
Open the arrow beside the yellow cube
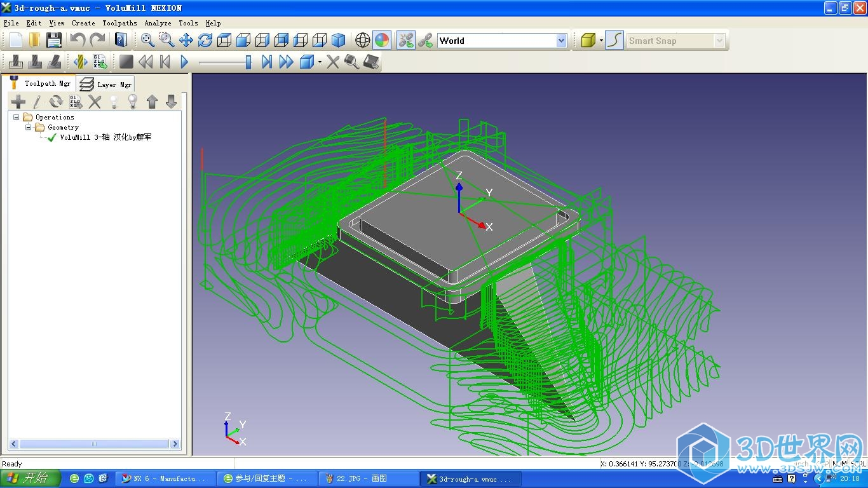pyautogui.click(x=601, y=41)
